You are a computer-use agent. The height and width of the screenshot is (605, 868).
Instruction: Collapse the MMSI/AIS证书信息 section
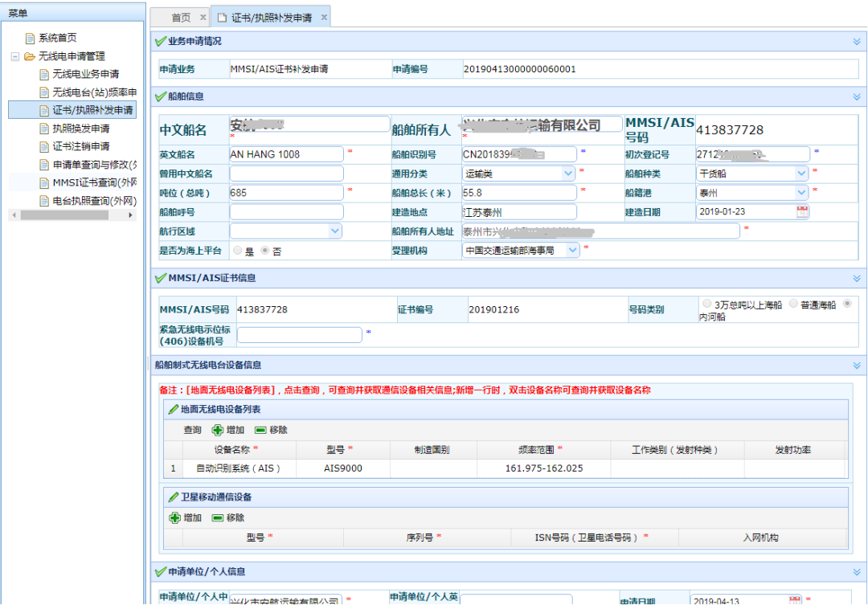point(857,279)
